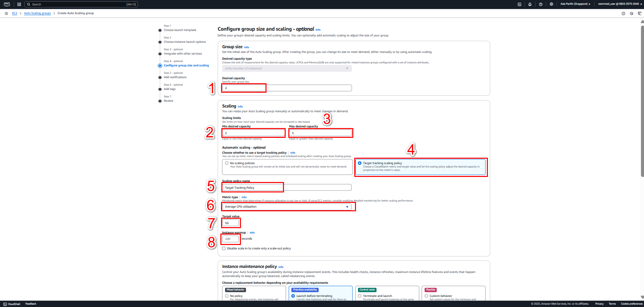The height and width of the screenshot is (307, 644).
Task: Open the Privacy footer link
Action: [x=599, y=304]
